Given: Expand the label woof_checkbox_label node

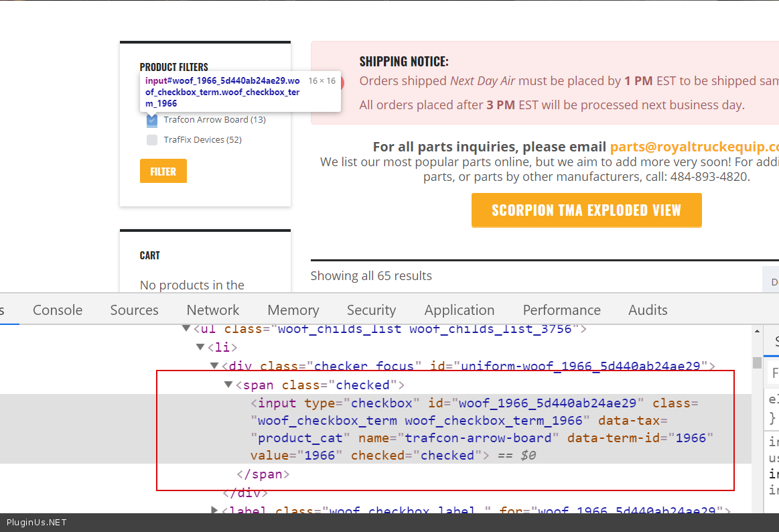Looking at the screenshot, I should click(214, 511).
